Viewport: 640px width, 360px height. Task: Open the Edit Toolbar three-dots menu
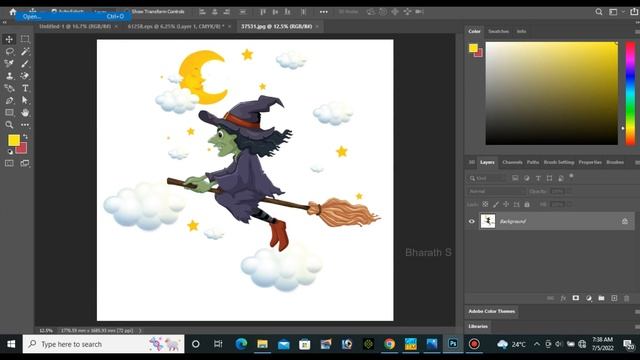[25, 125]
